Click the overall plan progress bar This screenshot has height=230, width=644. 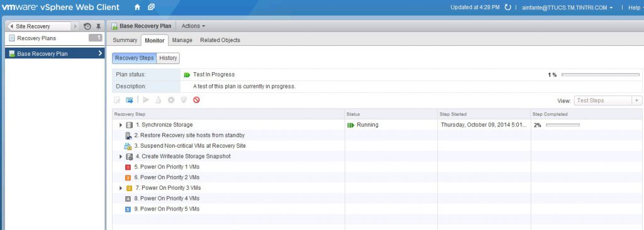601,75
